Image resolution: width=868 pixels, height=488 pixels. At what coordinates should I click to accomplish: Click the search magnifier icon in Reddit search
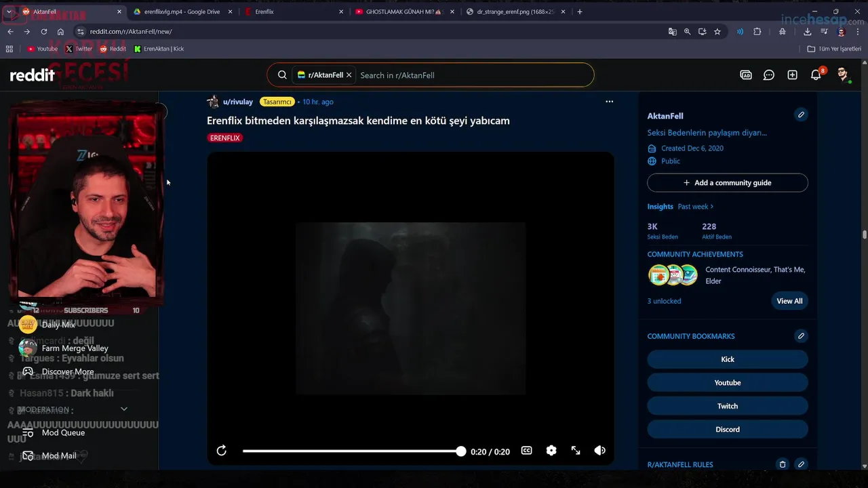282,75
